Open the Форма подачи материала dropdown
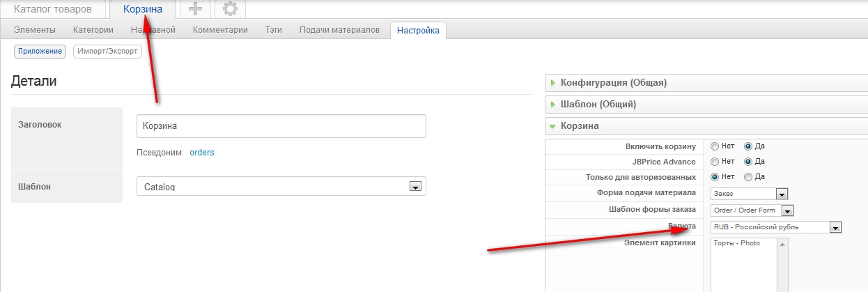 coord(749,194)
